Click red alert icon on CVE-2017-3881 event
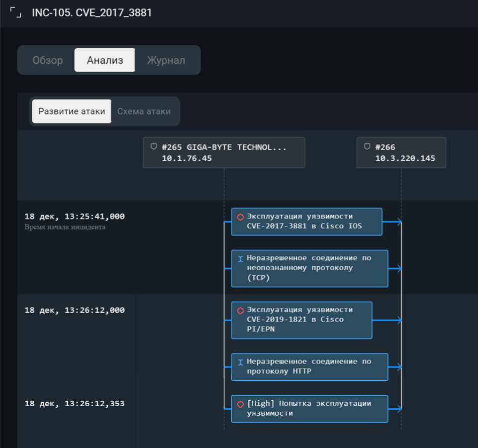 (x=240, y=217)
